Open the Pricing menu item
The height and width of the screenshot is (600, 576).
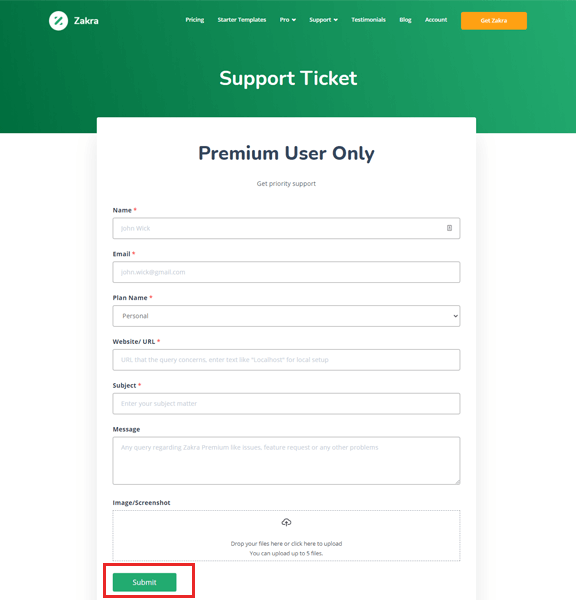pyautogui.click(x=195, y=20)
